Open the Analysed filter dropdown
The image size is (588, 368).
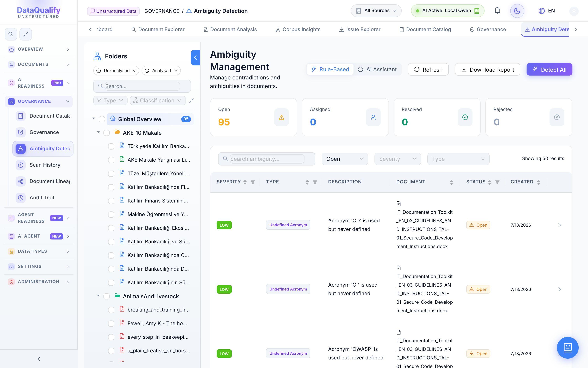[x=161, y=70]
